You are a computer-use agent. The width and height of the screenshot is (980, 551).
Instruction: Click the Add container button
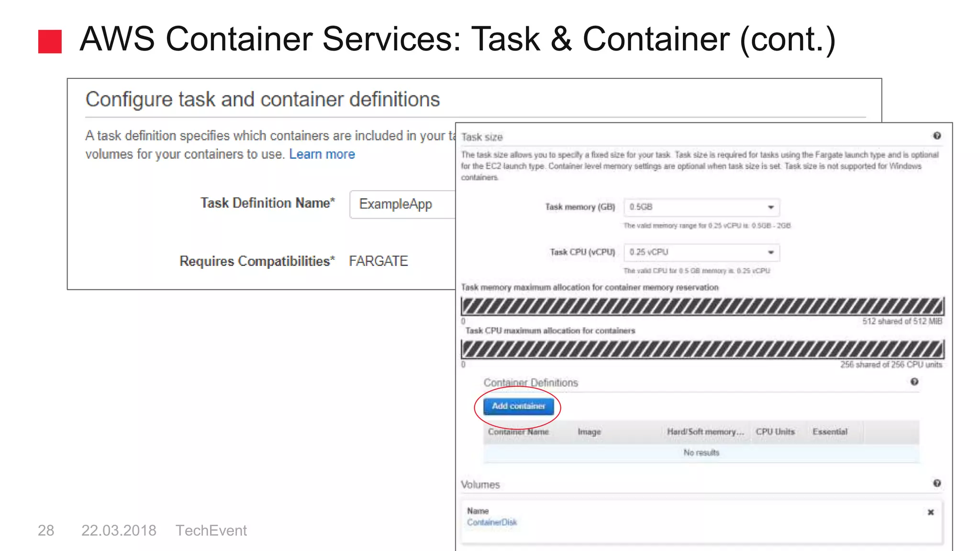pos(518,406)
